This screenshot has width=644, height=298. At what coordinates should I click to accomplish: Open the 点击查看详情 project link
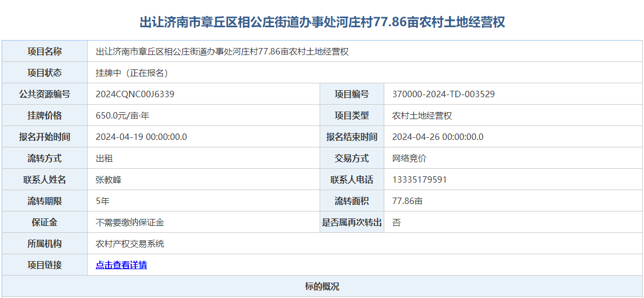pyautogui.click(x=121, y=265)
